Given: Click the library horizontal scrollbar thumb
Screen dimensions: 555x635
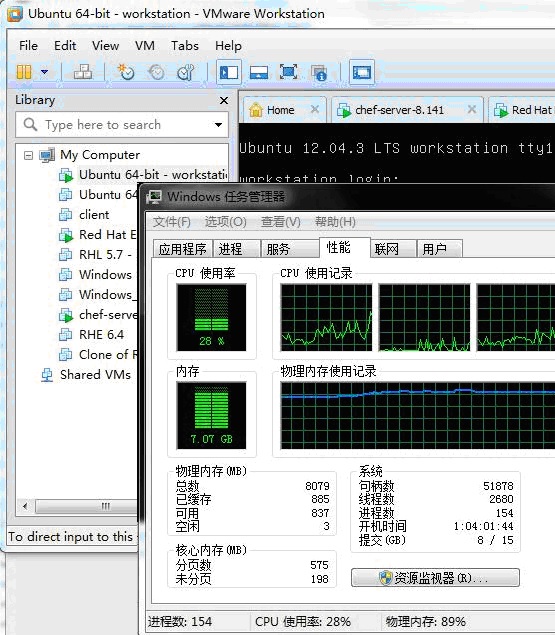Looking at the screenshot, I should coord(86,506).
